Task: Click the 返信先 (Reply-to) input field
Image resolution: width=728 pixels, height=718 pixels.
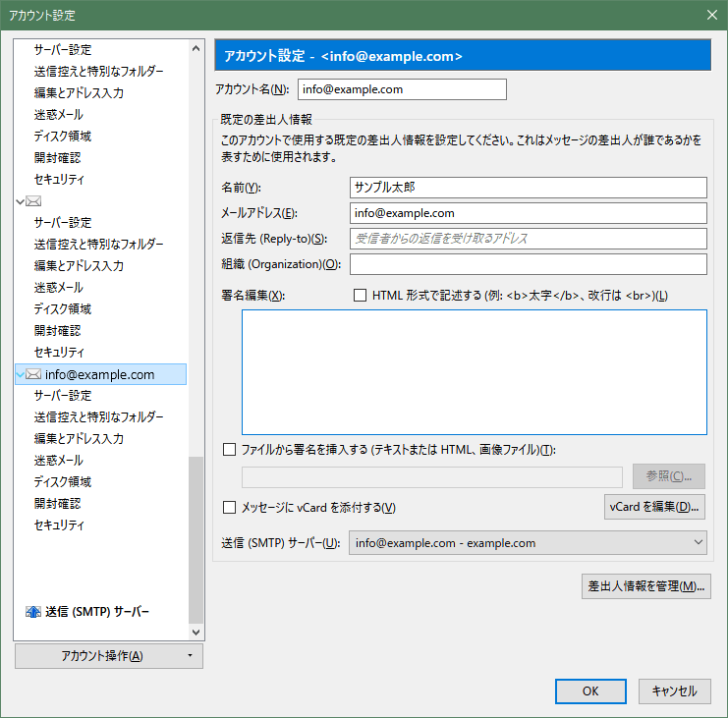Action: [x=528, y=239]
